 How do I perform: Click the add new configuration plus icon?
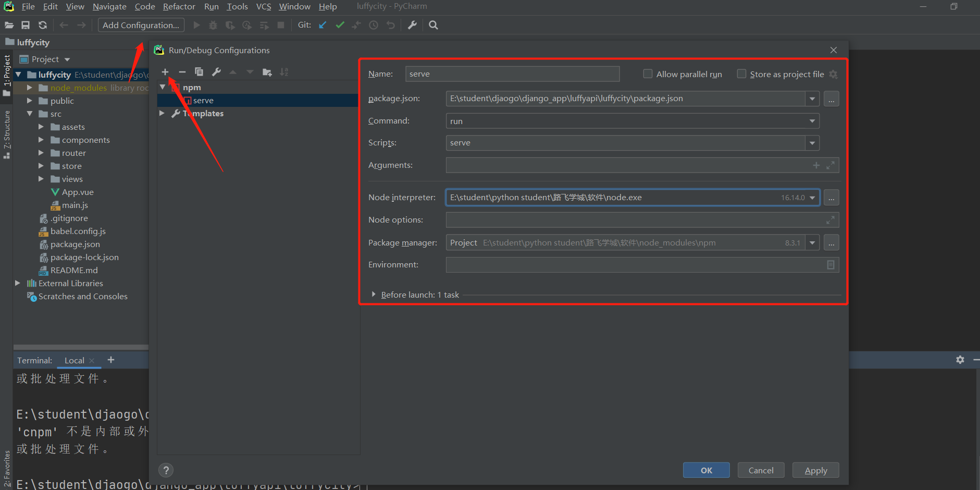[165, 72]
